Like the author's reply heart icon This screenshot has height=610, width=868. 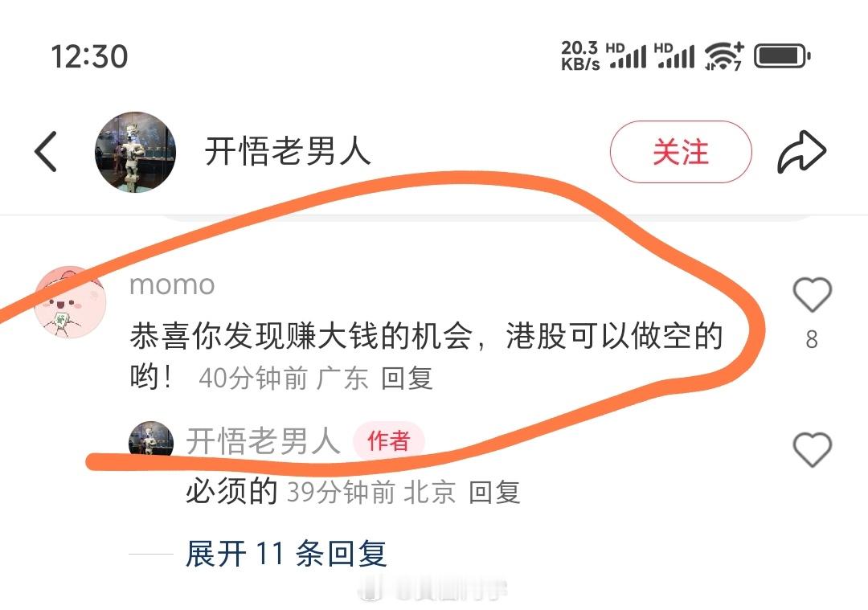pos(812,449)
